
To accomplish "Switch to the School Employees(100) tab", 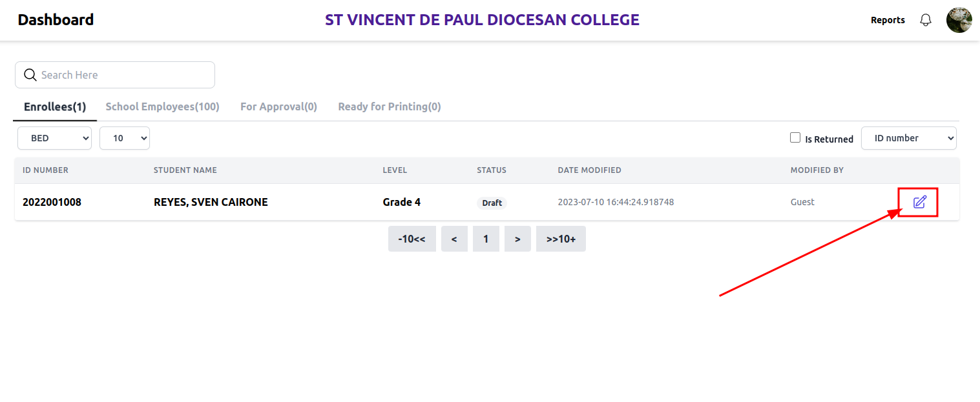I will click(x=163, y=106).
